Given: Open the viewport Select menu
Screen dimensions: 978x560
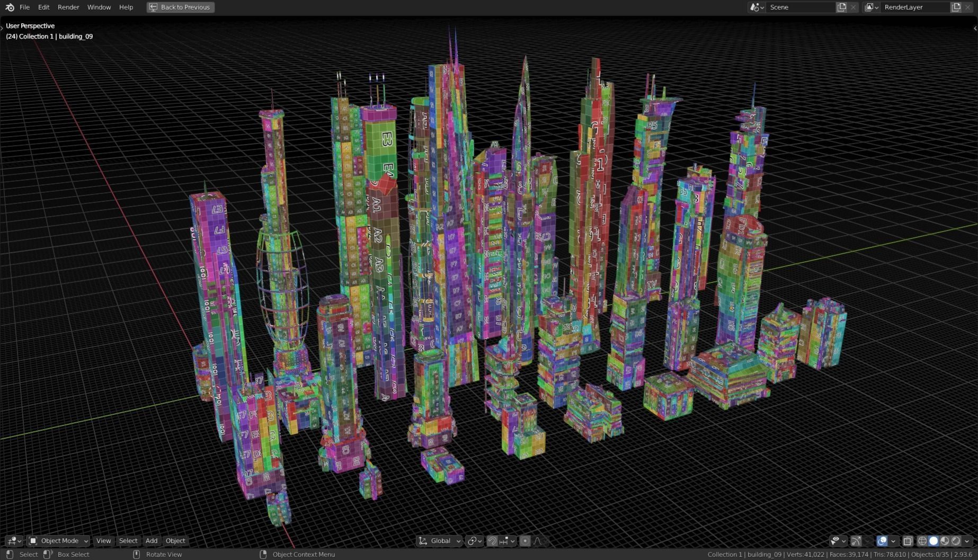Looking at the screenshot, I should coord(128,541).
